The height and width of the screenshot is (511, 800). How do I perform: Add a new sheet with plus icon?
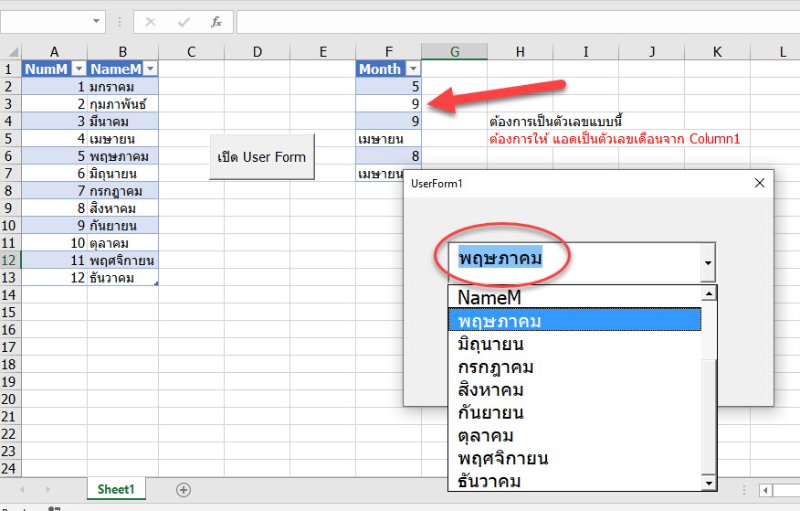pyautogui.click(x=183, y=489)
